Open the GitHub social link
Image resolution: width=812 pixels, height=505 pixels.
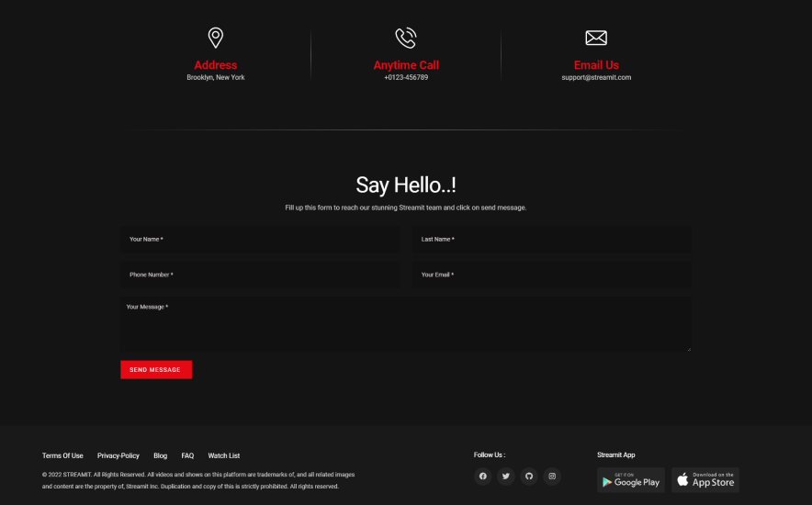tap(529, 477)
